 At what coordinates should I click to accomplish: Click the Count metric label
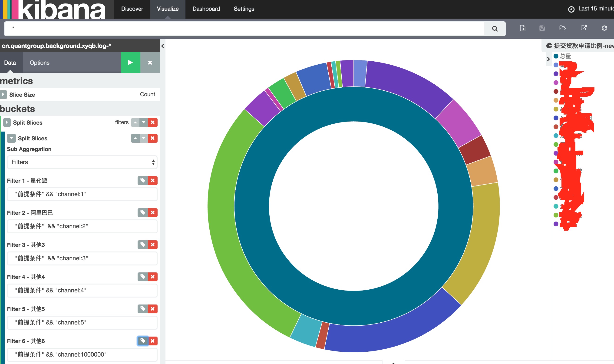[x=148, y=94]
